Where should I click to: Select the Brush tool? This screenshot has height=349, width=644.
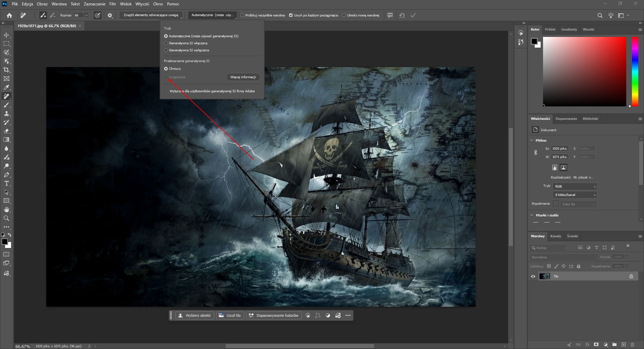click(x=6, y=105)
